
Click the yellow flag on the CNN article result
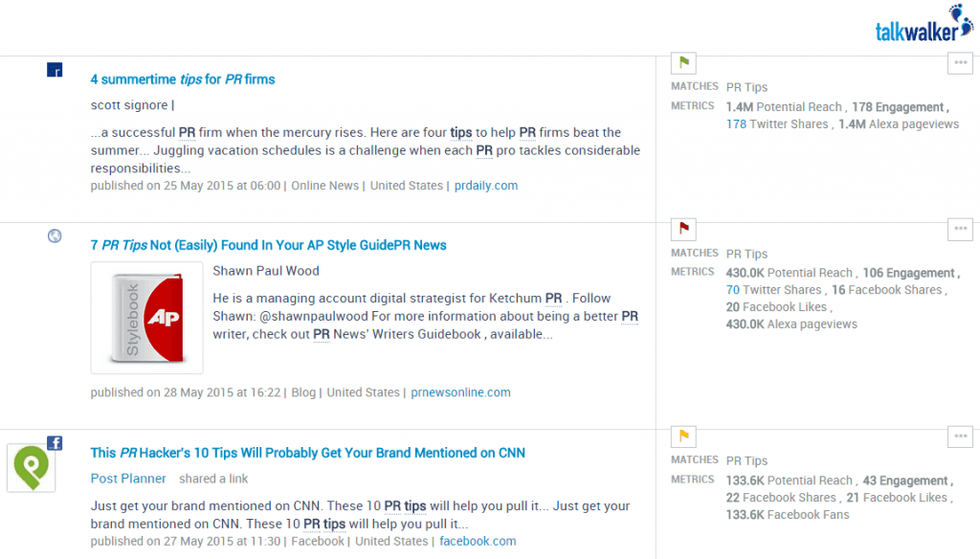pos(682,436)
